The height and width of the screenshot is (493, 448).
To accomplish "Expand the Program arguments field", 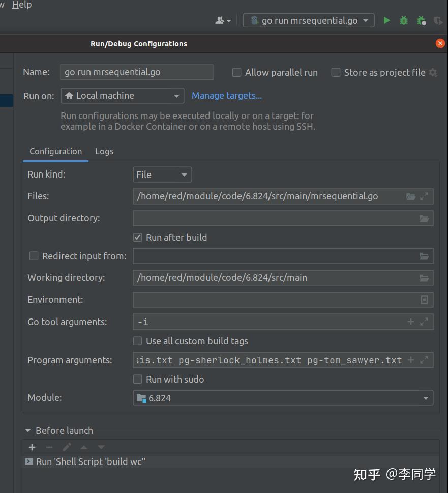I will tap(424, 360).
